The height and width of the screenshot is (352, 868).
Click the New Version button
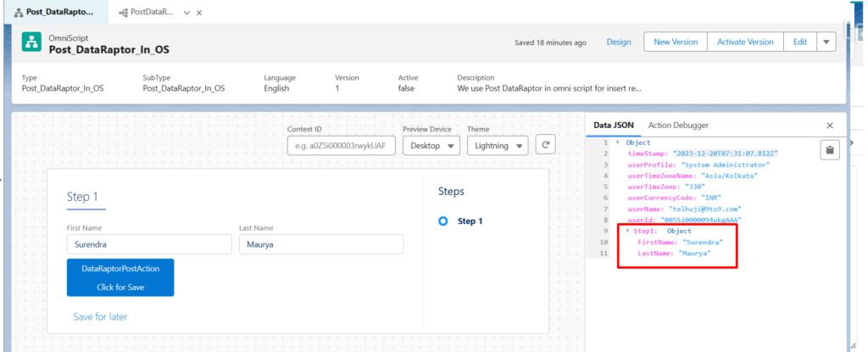(676, 42)
